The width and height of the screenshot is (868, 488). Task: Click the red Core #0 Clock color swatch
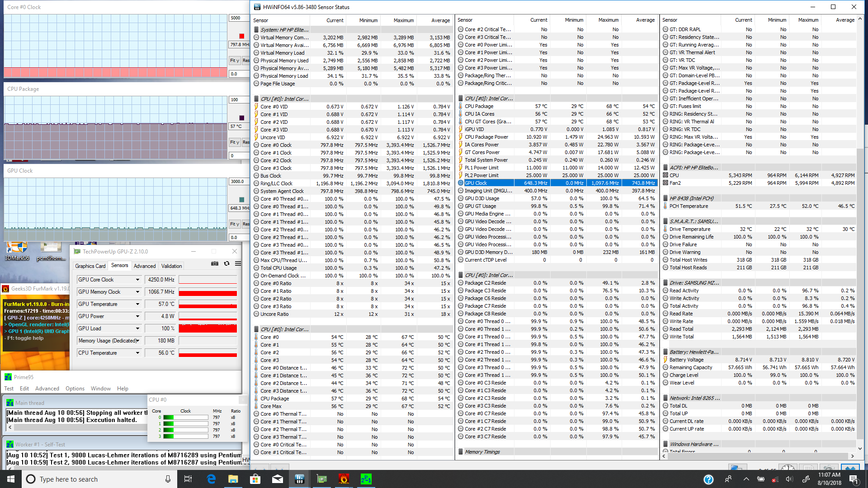pyautogui.click(x=241, y=36)
